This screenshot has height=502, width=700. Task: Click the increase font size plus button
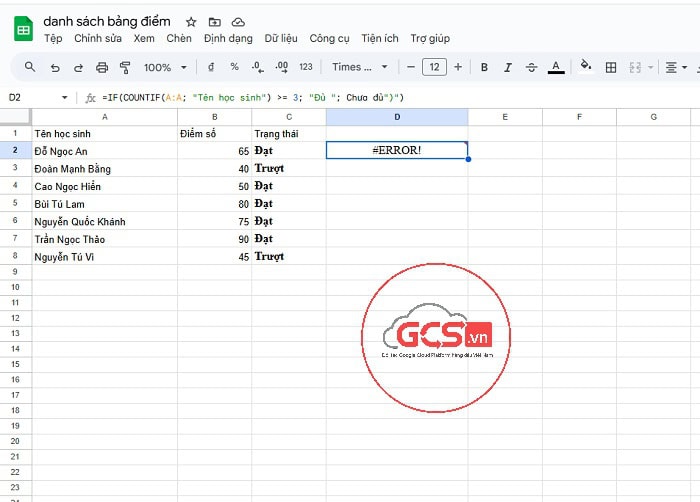point(458,67)
